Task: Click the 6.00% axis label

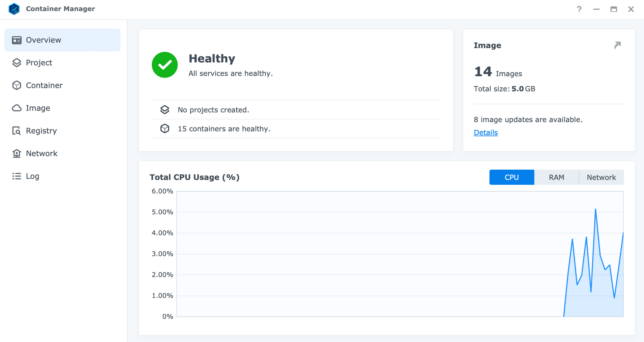Action: [162, 191]
